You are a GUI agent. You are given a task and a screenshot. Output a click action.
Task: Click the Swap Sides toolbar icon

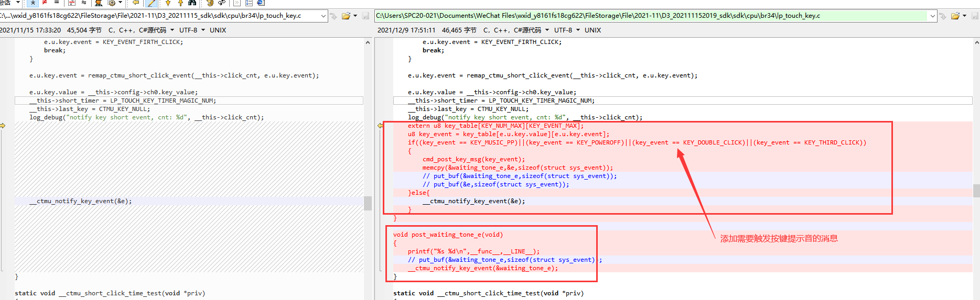[x=210, y=3]
